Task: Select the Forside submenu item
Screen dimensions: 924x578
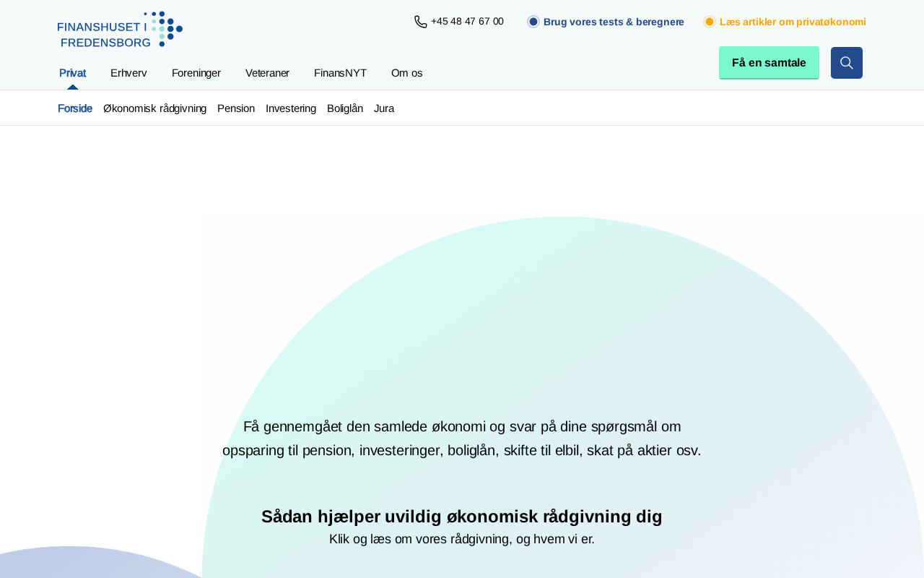Action: pyautogui.click(x=75, y=108)
